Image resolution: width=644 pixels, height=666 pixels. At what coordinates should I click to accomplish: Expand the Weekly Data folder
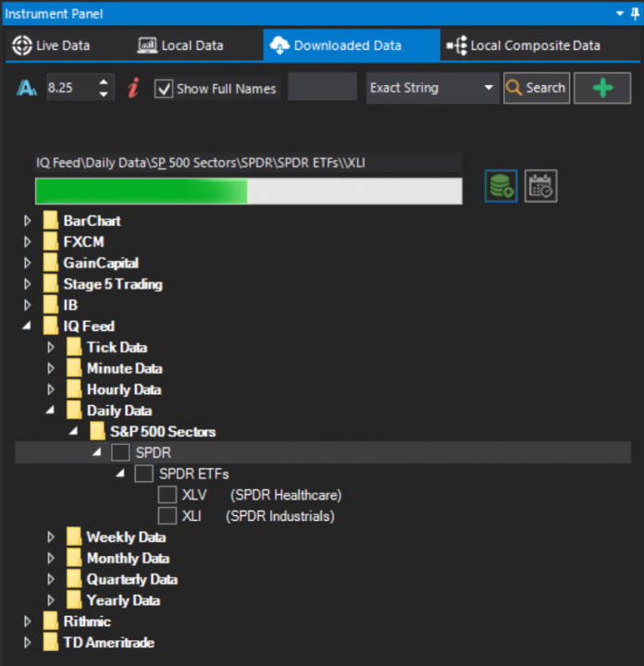coord(51,536)
